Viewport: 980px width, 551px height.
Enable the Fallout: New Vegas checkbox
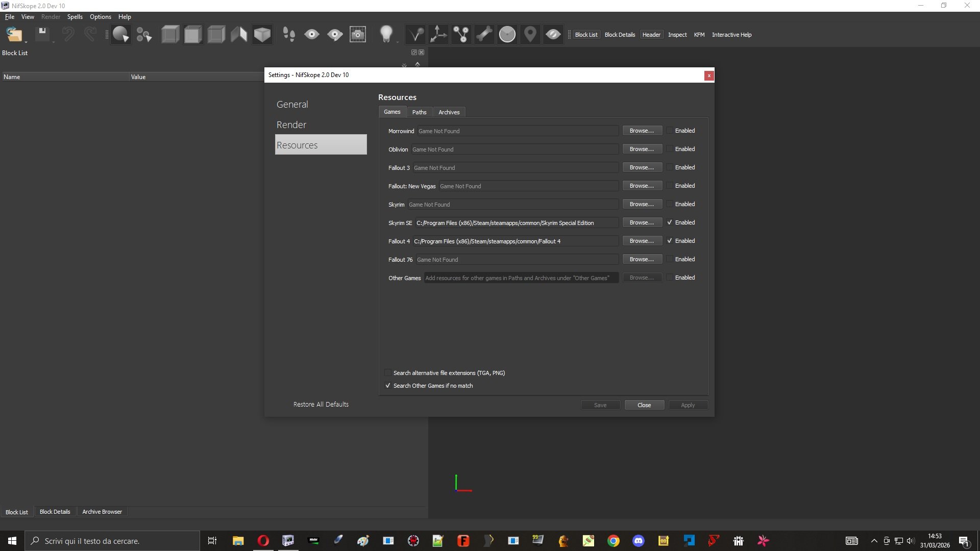[670, 186]
